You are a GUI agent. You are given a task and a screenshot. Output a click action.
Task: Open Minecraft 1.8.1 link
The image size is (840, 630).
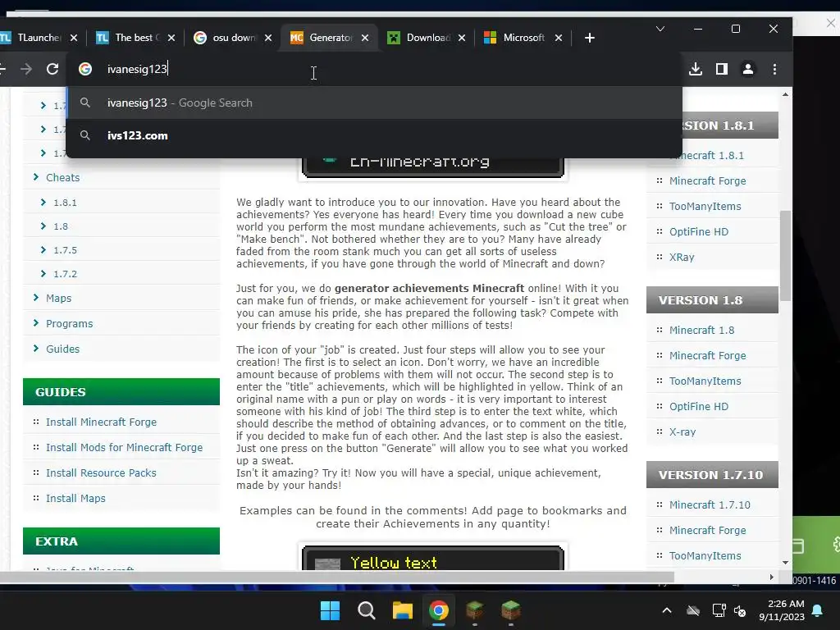pos(706,155)
